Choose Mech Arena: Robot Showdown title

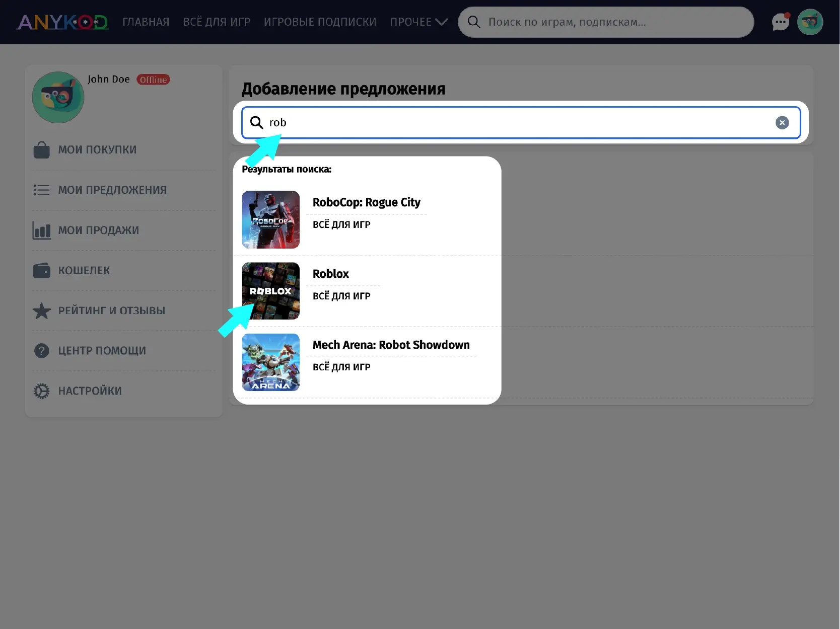(391, 345)
